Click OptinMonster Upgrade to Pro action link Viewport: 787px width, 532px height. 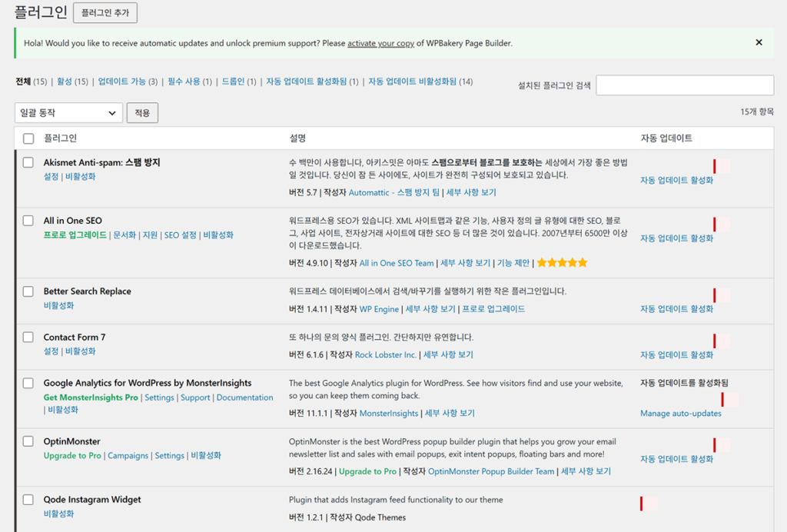point(72,456)
